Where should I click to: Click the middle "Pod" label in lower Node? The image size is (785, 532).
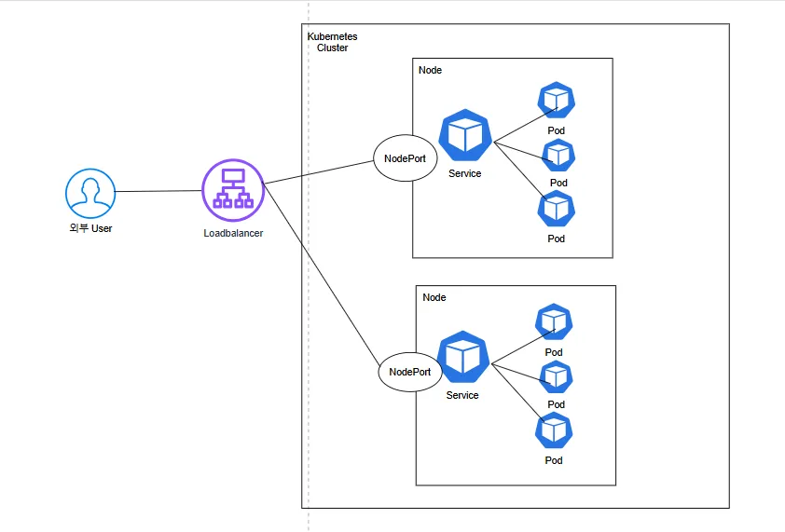click(x=557, y=404)
